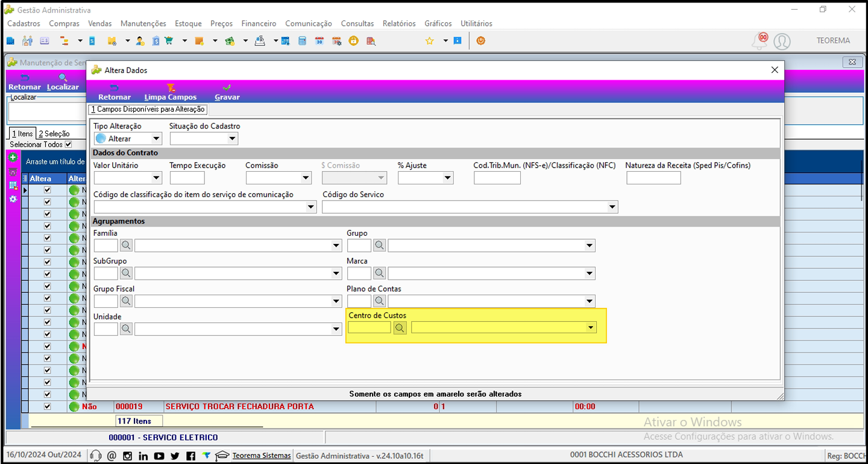The image size is (868, 464).
Task: Open the Família search magnifier
Action: tap(126, 245)
